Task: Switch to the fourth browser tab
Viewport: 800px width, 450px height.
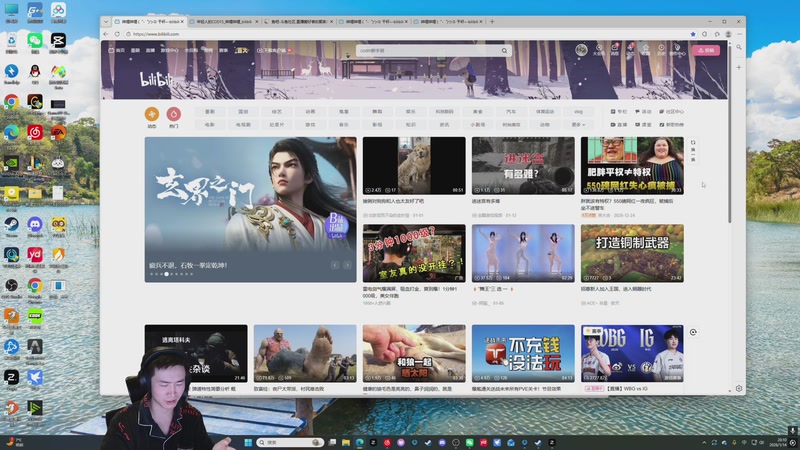Action: coord(373,21)
